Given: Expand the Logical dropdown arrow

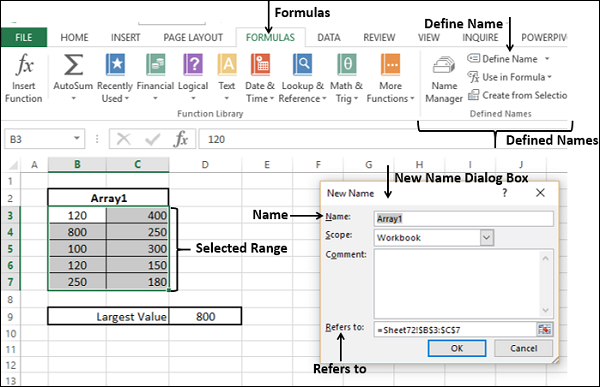Looking at the screenshot, I should [193, 99].
